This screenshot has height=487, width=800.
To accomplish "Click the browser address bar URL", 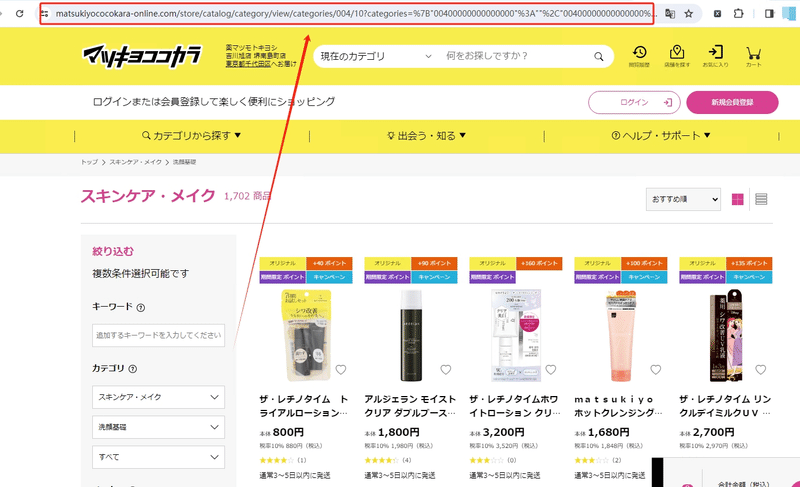I will point(356,14).
